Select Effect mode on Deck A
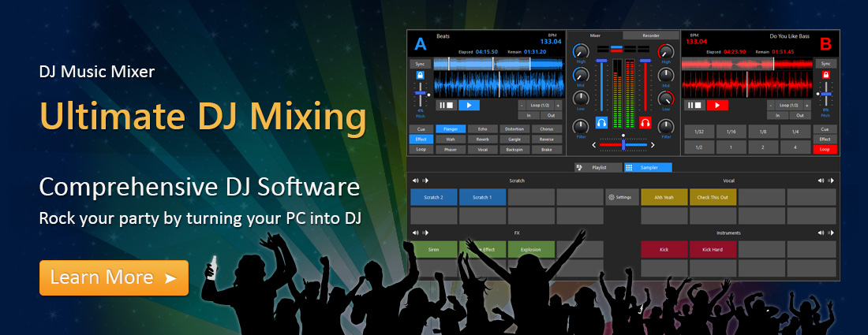 pyautogui.click(x=421, y=140)
